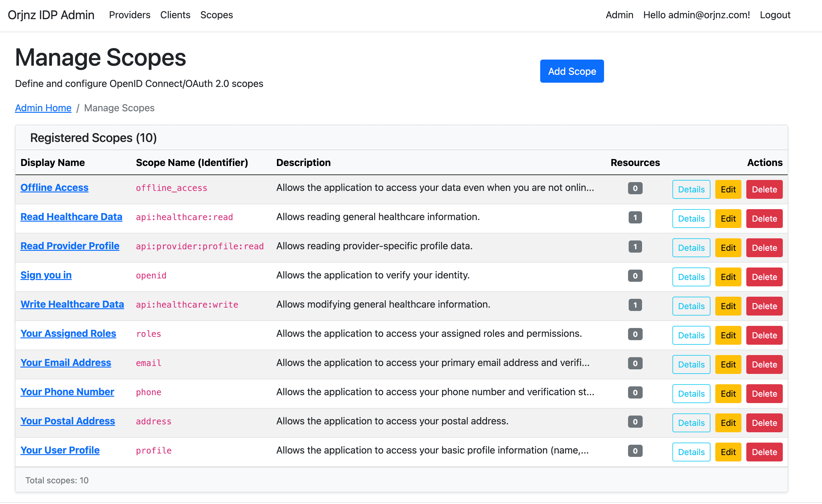Edit the phone scope
The height and width of the screenshot is (504, 822).
click(728, 394)
